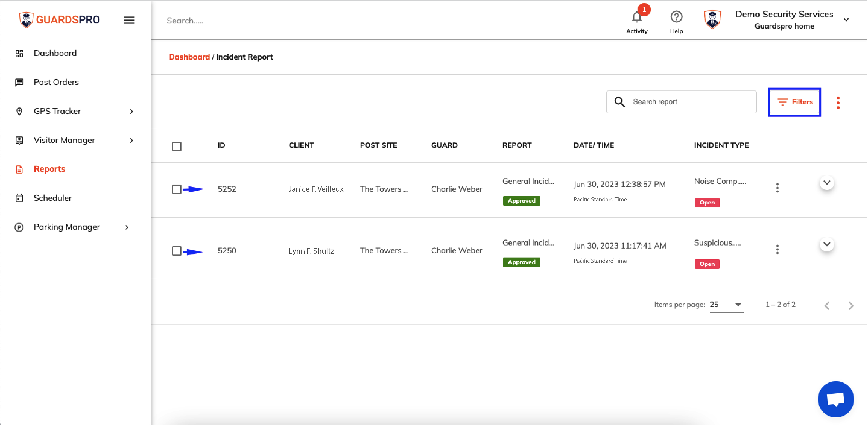Open Scheduler menu item
The image size is (868, 425).
(53, 198)
